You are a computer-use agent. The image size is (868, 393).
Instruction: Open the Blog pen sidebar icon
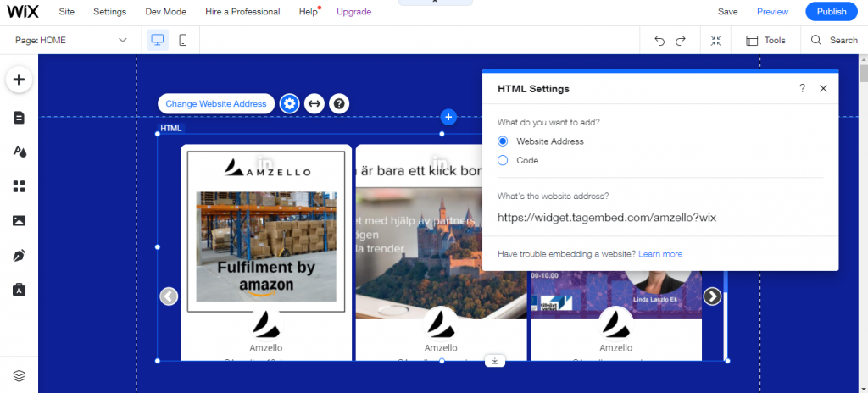[19, 255]
